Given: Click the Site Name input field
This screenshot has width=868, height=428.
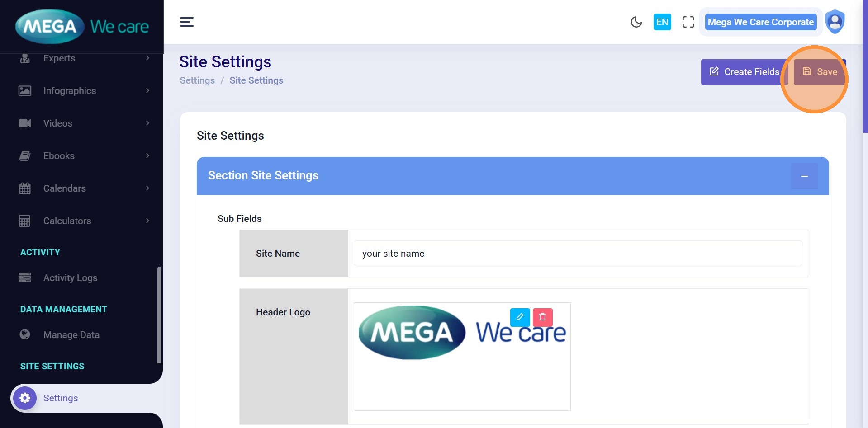Looking at the screenshot, I should click(x=577, y=254).
